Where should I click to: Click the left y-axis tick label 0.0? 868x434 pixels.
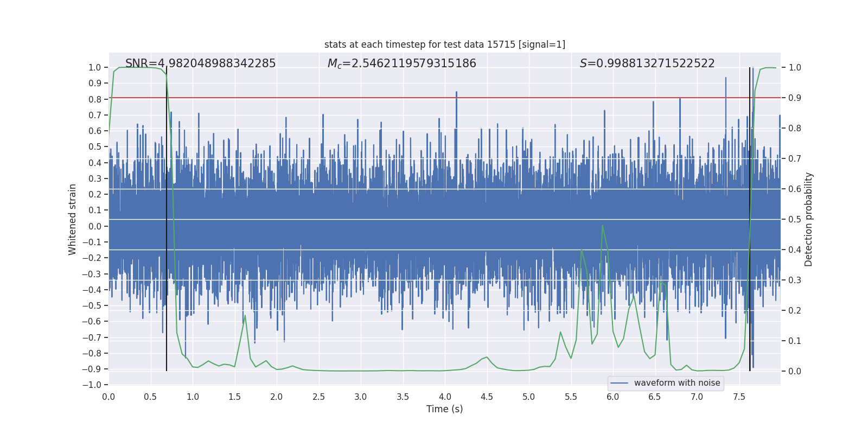95,226
